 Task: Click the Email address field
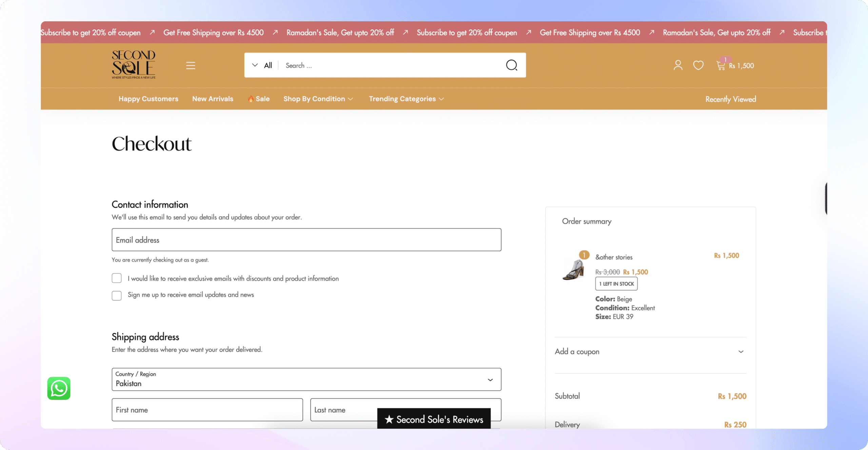pos(307,240)
